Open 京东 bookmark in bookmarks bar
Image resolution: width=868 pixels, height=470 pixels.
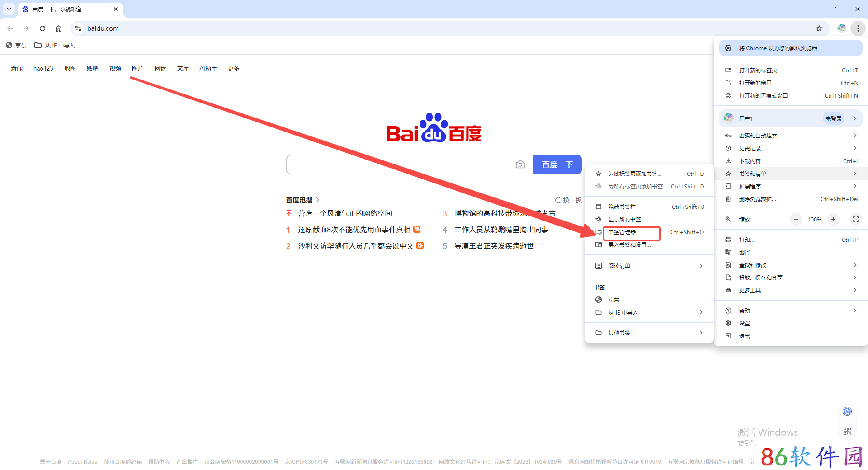16,45
